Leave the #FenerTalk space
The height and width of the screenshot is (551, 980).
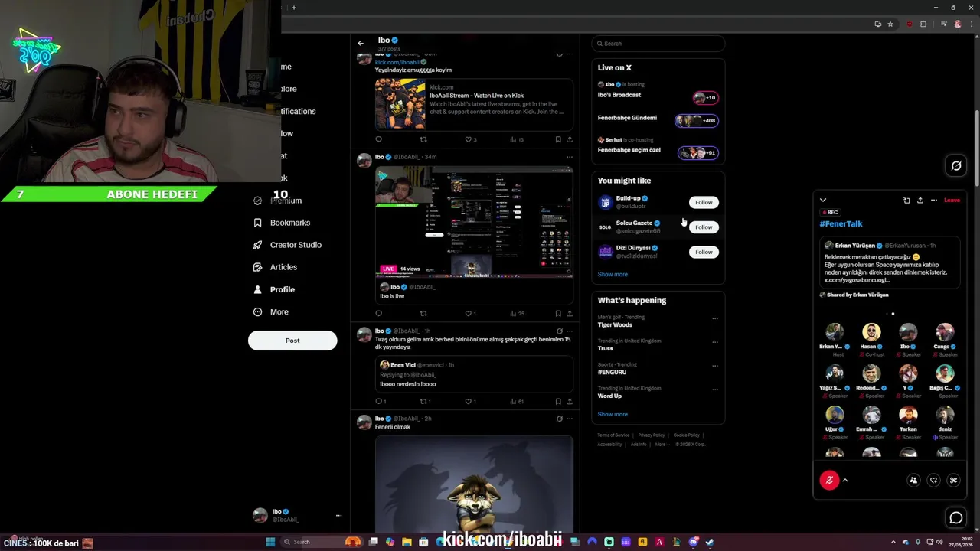click(x=952, y=200)
